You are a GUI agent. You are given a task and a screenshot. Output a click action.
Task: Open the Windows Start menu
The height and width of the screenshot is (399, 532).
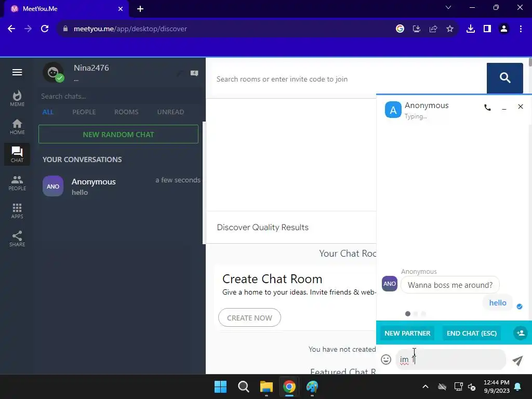[x=220, y=387]
